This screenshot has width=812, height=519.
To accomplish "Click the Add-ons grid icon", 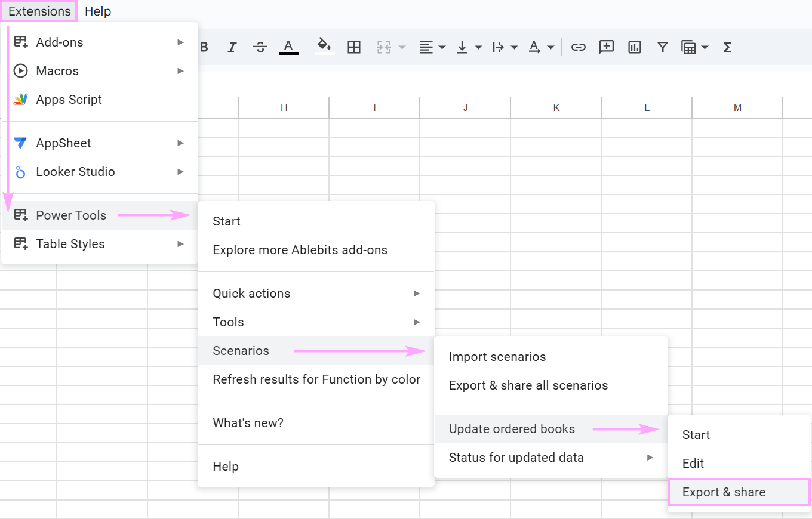I will point(21,42).
